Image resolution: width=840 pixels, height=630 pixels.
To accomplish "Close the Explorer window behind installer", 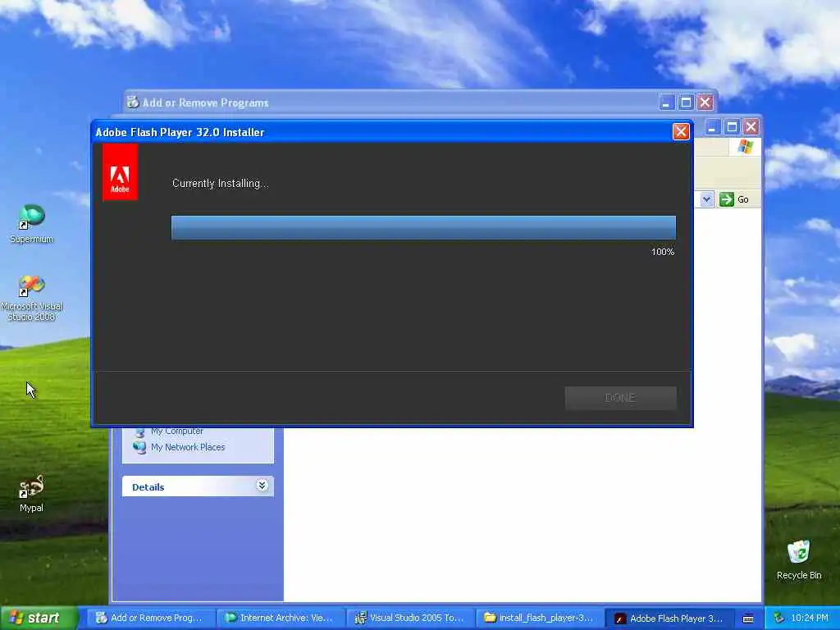I will [751, 127].
